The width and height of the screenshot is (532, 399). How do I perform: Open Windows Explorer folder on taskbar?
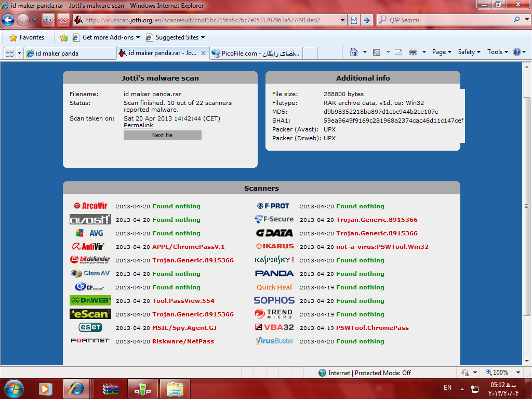coord(175,389)
